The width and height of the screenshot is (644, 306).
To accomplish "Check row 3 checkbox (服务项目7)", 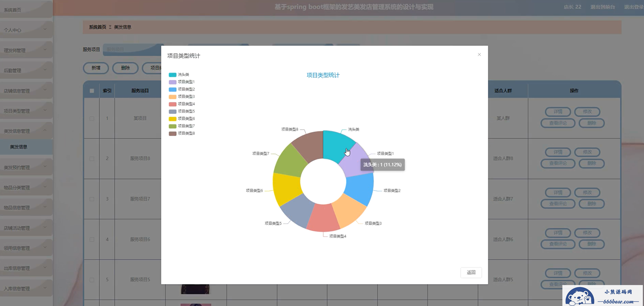I will [92, 199].
